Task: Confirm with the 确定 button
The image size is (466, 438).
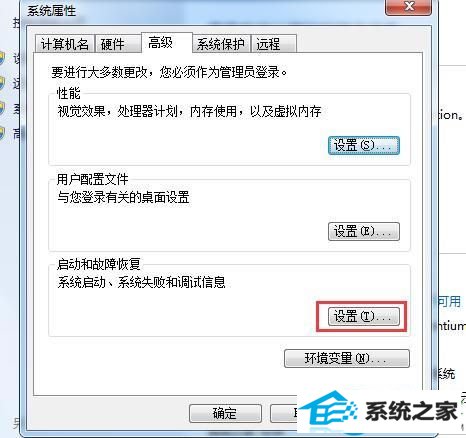Action: [x=225, y=413]
